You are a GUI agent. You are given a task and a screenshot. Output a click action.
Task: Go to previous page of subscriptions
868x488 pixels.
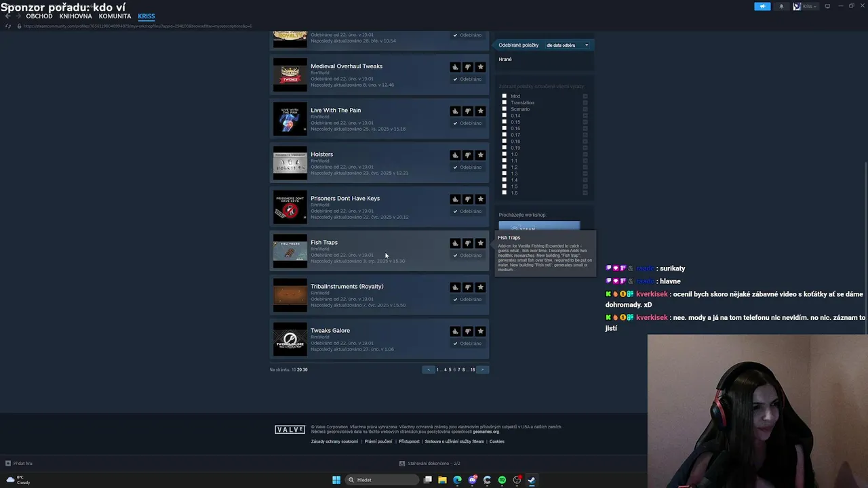(x=429, y=369)
